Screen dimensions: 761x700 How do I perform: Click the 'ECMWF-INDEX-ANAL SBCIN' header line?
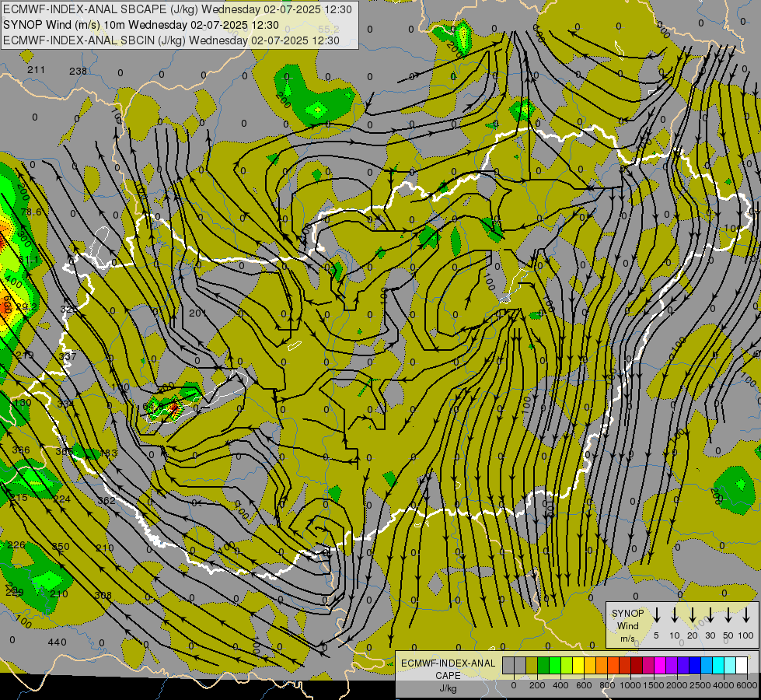[x=171, y=40]
